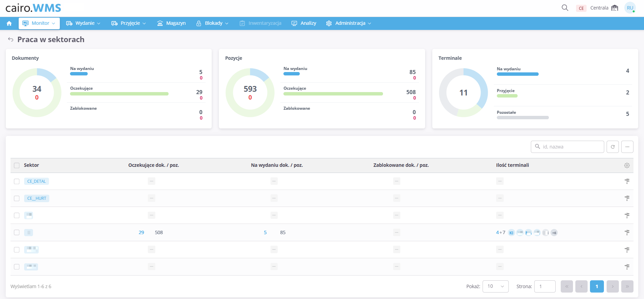The height and width of the screenshot is (299, 644).
Task: Open the Analizy menu item
Action: 304,23
